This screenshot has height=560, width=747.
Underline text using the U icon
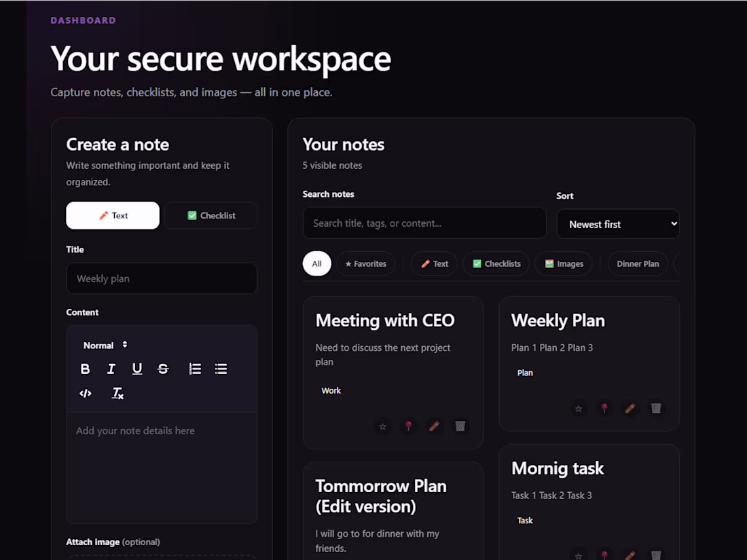click(x=137, y=369)
